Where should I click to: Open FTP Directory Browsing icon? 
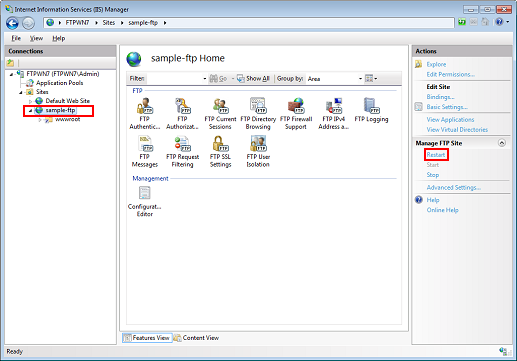[x=258, y=113]
